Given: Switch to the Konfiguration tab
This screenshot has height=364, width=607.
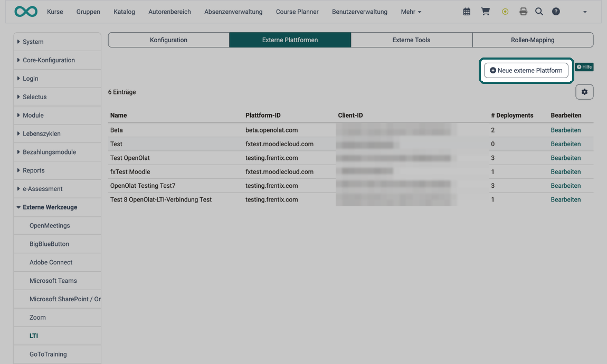Looking at the screenshot, I should coord(168,40).
